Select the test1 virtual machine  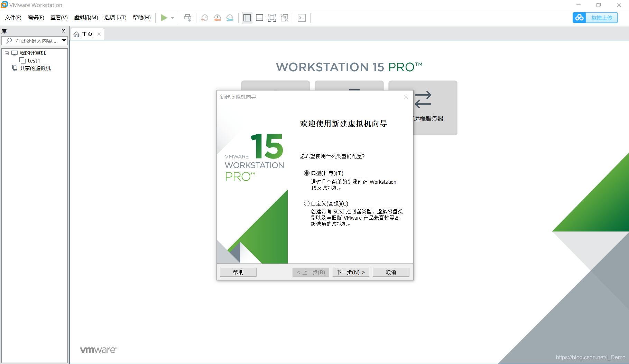(x=34, y=61)
